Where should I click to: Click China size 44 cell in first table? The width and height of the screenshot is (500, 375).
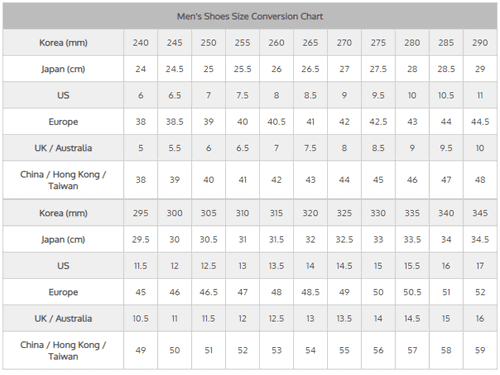pos(344,180)
